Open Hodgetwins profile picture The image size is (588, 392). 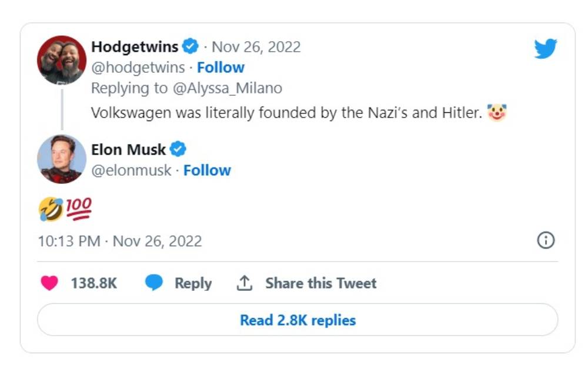coord(62,60)
